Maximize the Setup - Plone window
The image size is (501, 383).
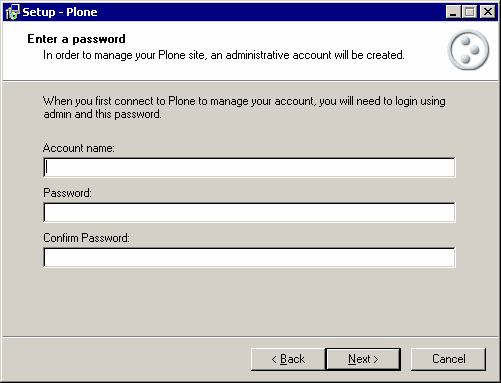[x=470, y=12]
